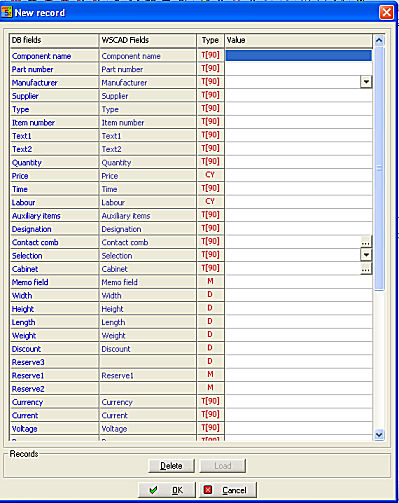399x503 pixels.
Task: Click the vertical scrollbar thumb
Action: click(x=379, y=169)
